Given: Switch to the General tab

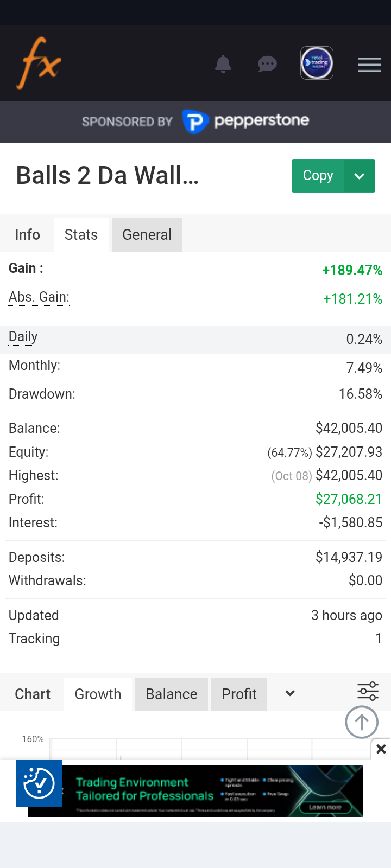Looking at the screenshot, I should (147, 234).
